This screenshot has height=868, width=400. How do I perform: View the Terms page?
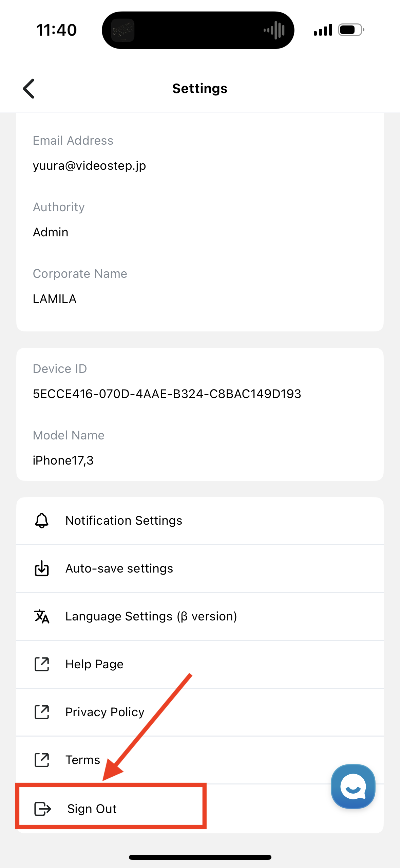click(x=83, y=760)
